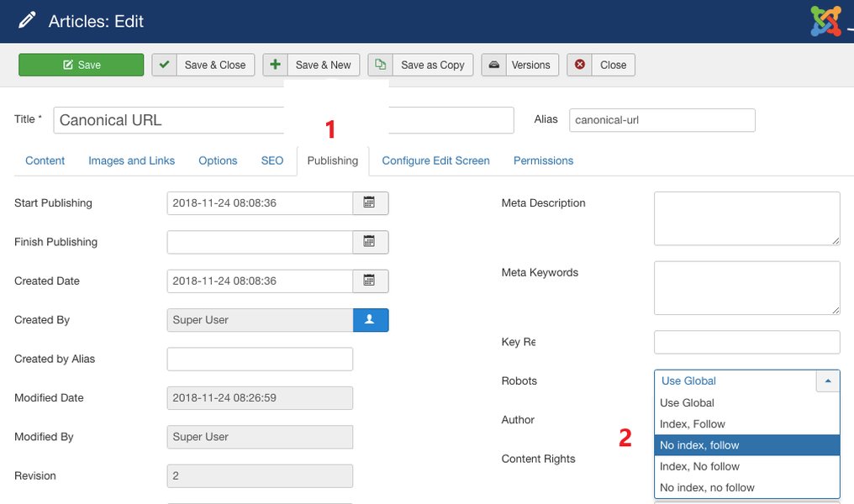854x504 pixels.
Task: Click the Close button label
Action: [x=614, y=65]
